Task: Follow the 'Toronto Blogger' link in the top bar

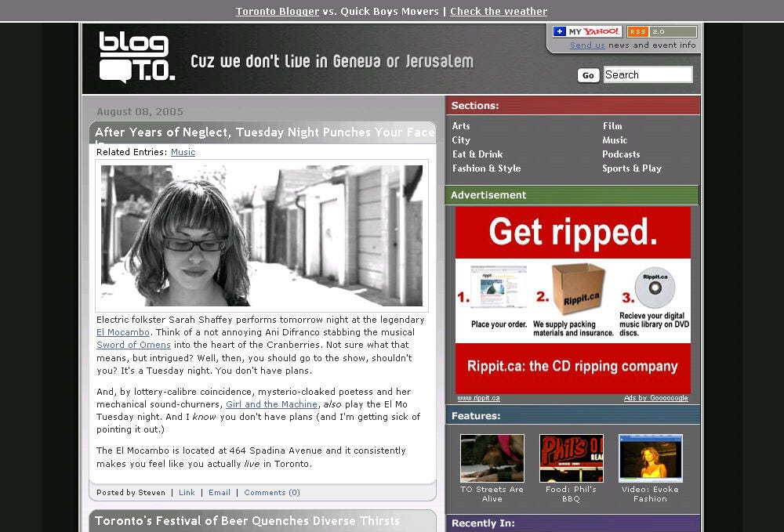Action: 278,11
